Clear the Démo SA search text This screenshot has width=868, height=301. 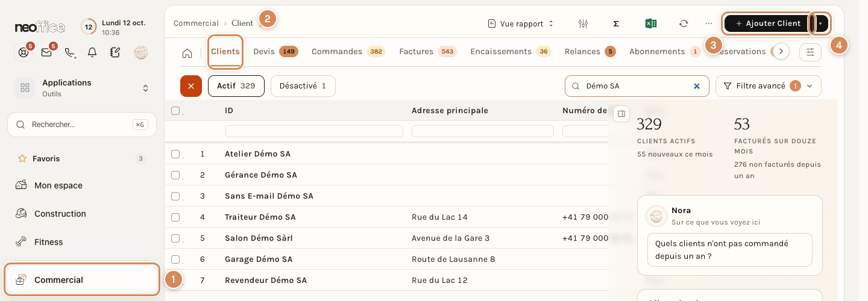click(697, 86)
